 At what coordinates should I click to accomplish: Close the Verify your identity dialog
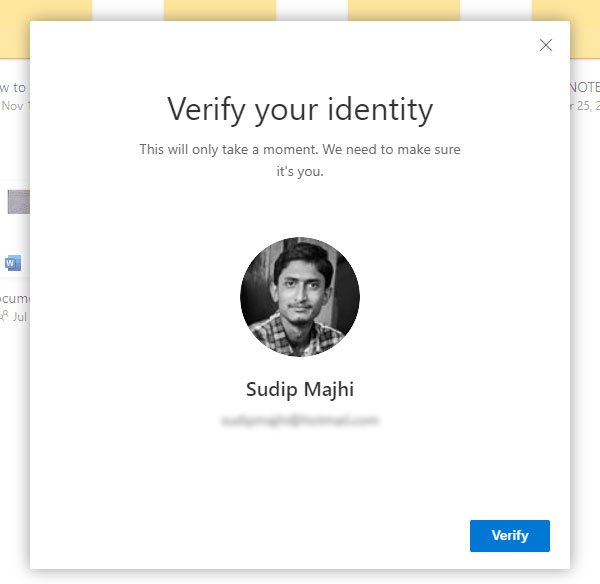(x=545, y=45)
